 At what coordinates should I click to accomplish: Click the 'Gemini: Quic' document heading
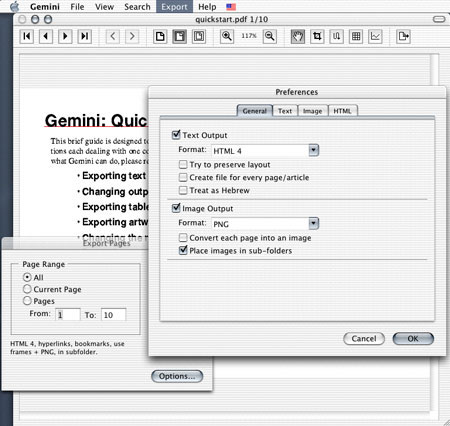(96, 120)
